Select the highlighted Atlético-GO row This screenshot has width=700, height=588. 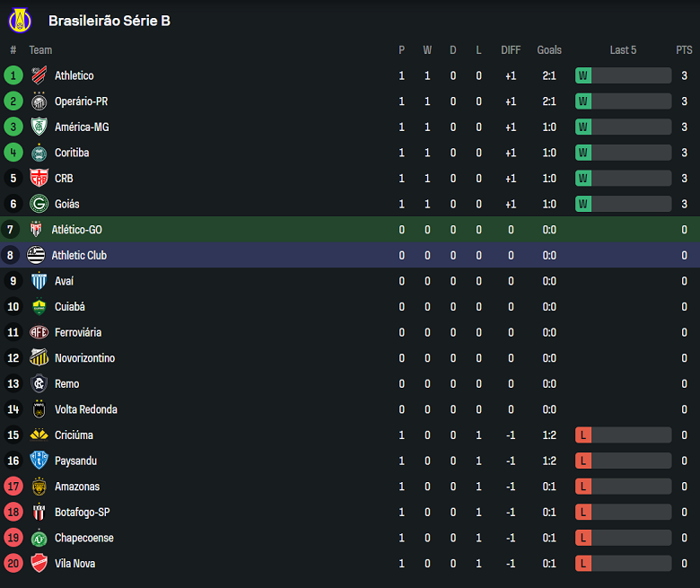click(350, 230)
